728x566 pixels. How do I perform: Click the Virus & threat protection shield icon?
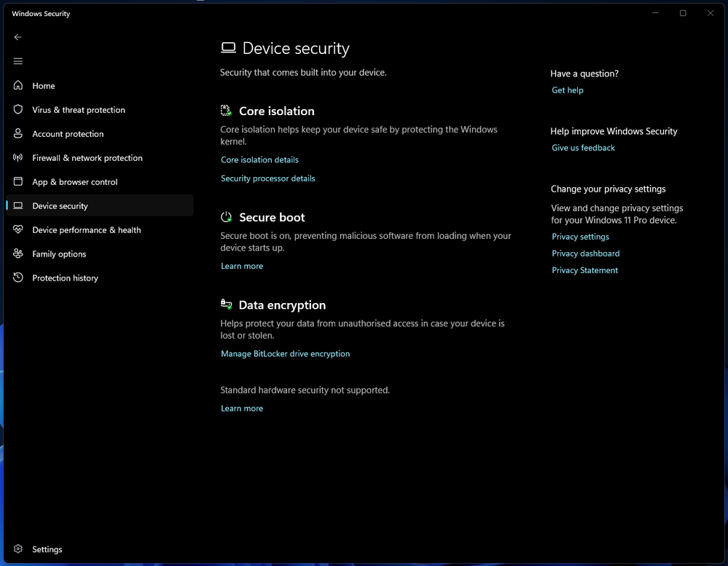[x=17, y=109]
